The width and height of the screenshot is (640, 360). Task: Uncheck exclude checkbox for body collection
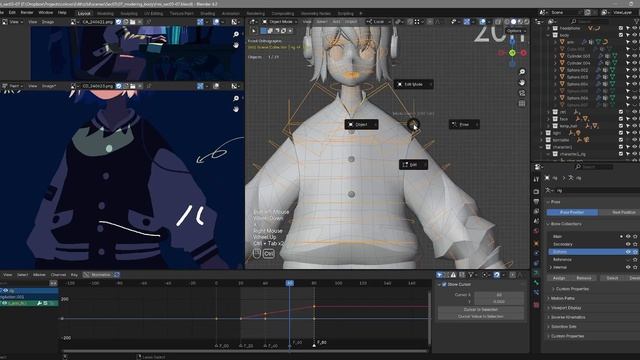pos(621,35)
